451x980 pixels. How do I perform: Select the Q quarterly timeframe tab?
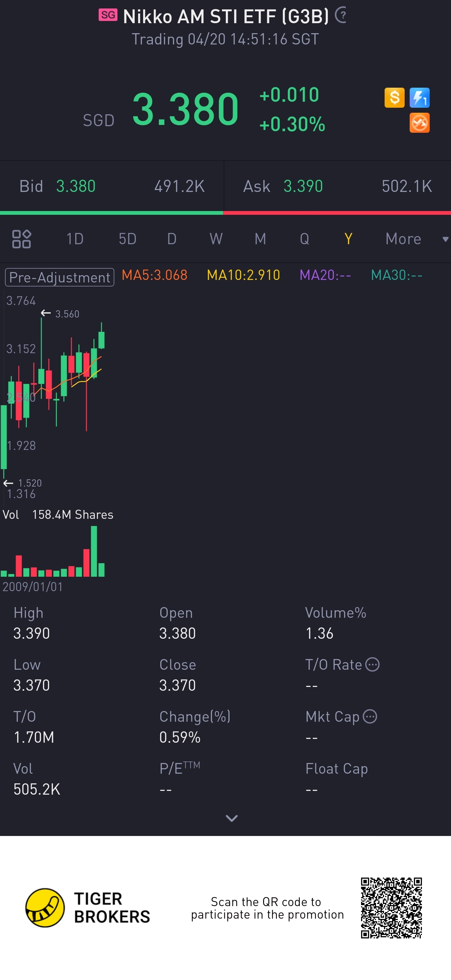(x=304, y=239)
